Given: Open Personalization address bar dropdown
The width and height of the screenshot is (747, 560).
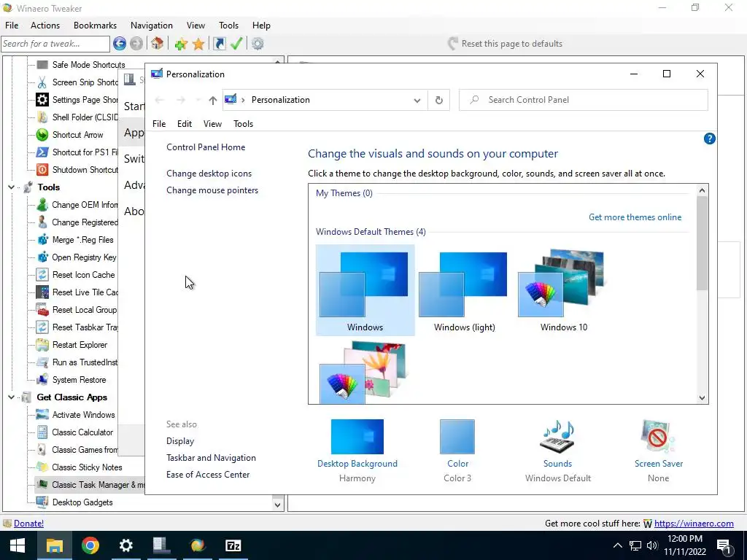Looking at the screenshot, I should 417,101.
